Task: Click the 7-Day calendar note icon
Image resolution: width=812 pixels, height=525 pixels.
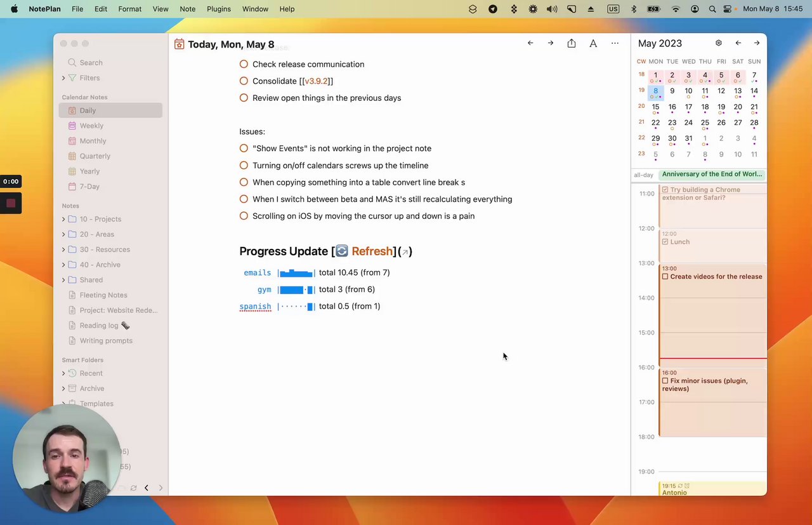Action: (72, 187)
